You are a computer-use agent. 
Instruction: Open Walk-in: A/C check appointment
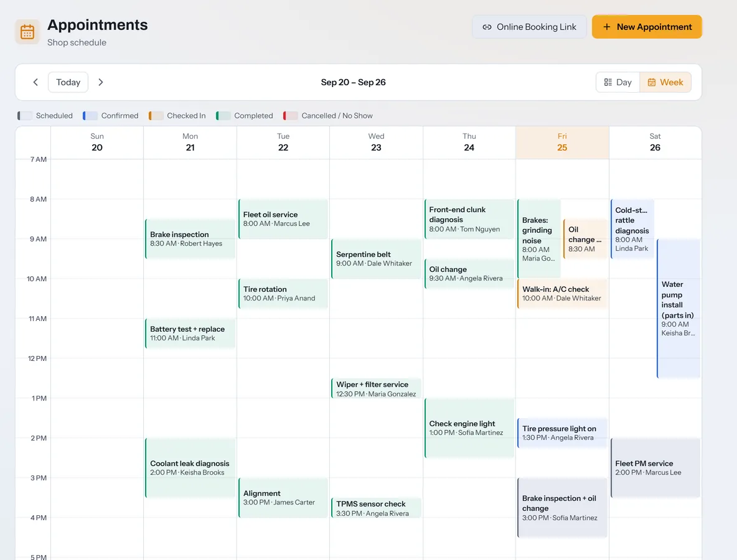pyautogui.click(x=562, y=294)
